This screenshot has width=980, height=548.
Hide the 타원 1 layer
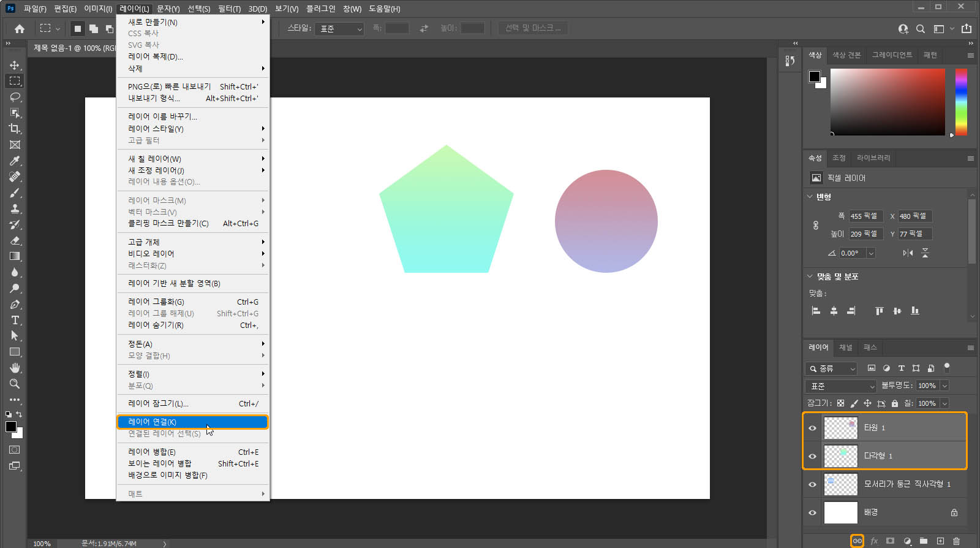(813, 428)
